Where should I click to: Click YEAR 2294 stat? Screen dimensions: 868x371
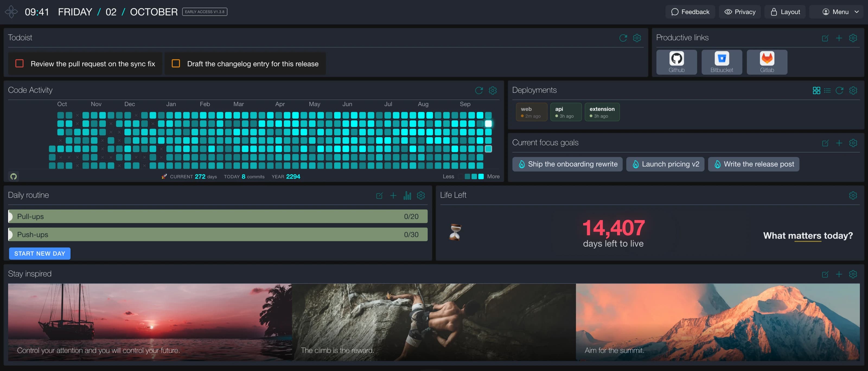[286, 176]
